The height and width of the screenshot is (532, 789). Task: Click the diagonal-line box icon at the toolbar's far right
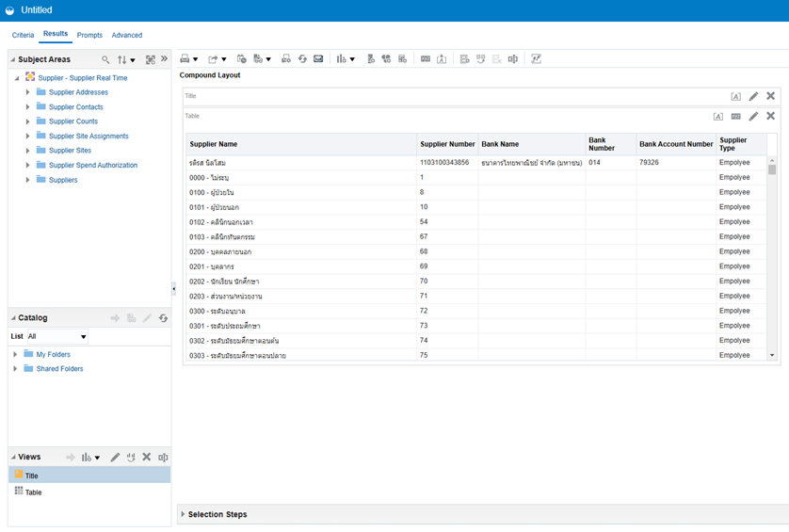click(x=537, y=59)
